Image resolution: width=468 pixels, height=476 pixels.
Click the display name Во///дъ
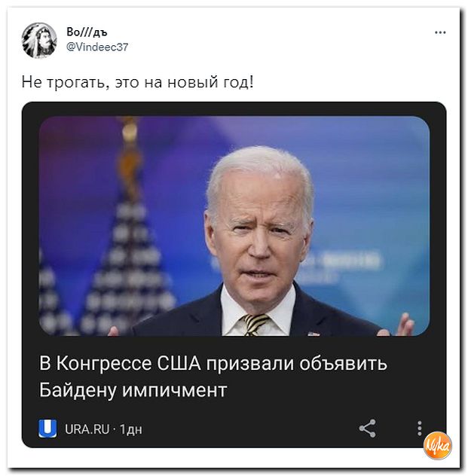(87, 32)
